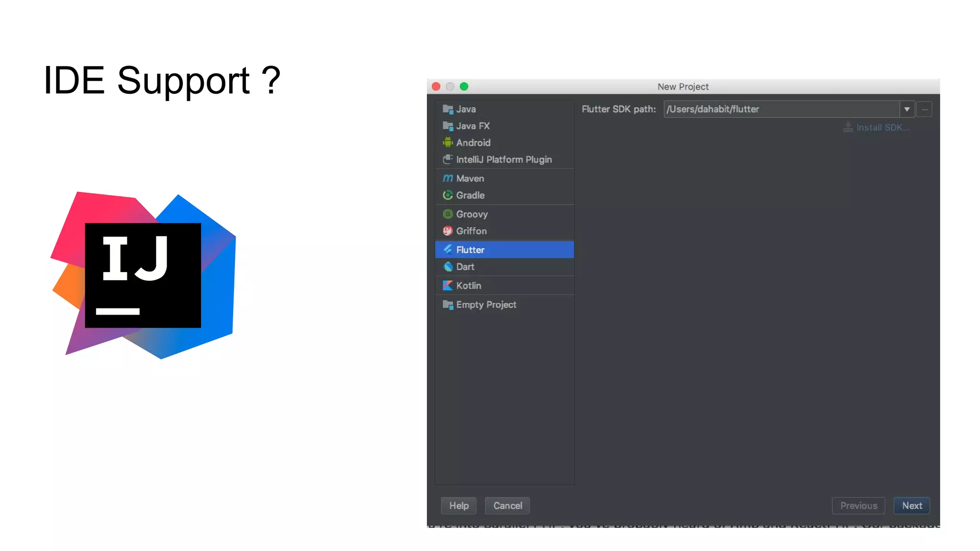The width and height of the screenshot is (980, 551).
Task: Close the New Project dialog window
Action: pyautogui.click(x=436, y=87)
